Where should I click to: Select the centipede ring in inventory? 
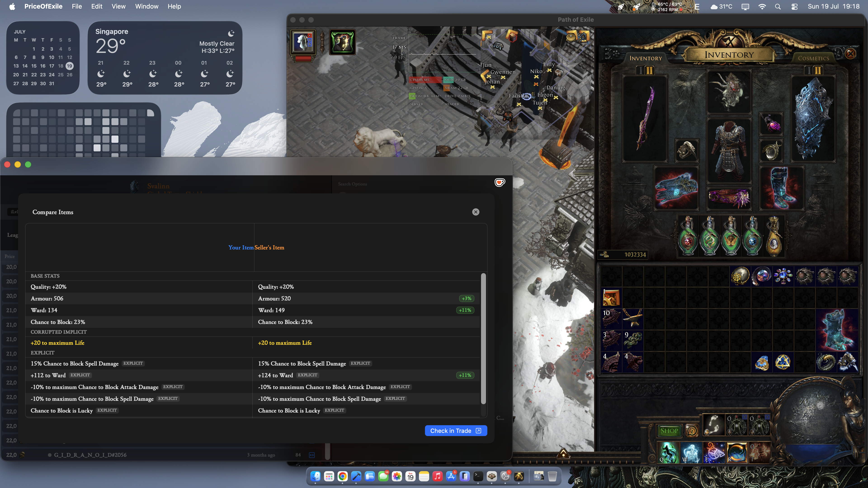(x=826, y=362)
